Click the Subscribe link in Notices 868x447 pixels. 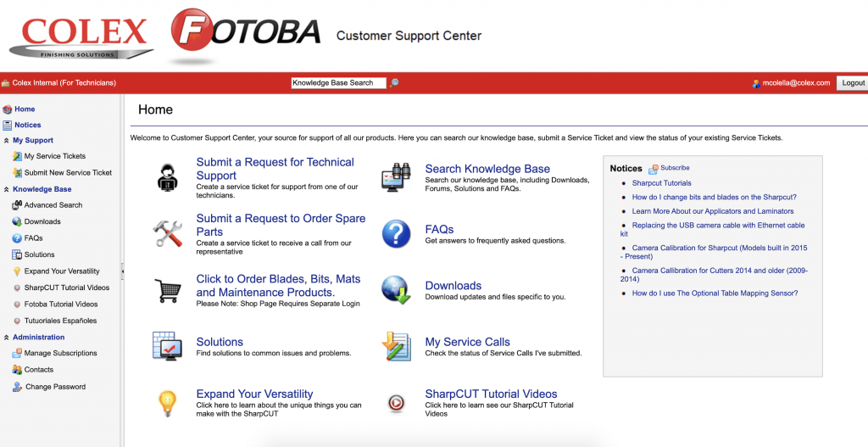point(675,168)
